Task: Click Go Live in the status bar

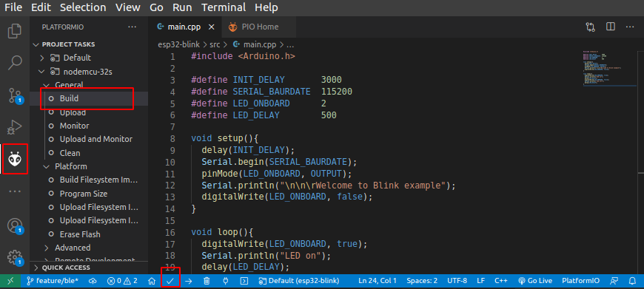Action: point(534,281)
